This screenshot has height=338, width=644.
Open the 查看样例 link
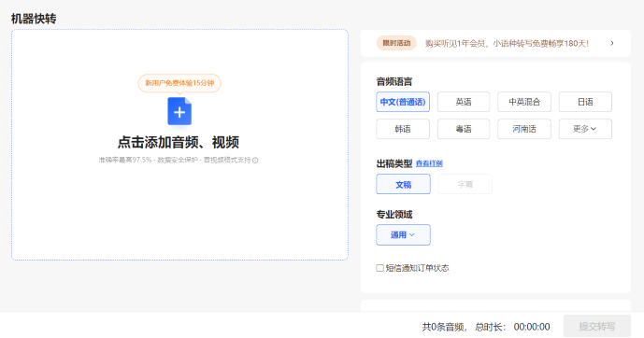[x=429, y=163]
